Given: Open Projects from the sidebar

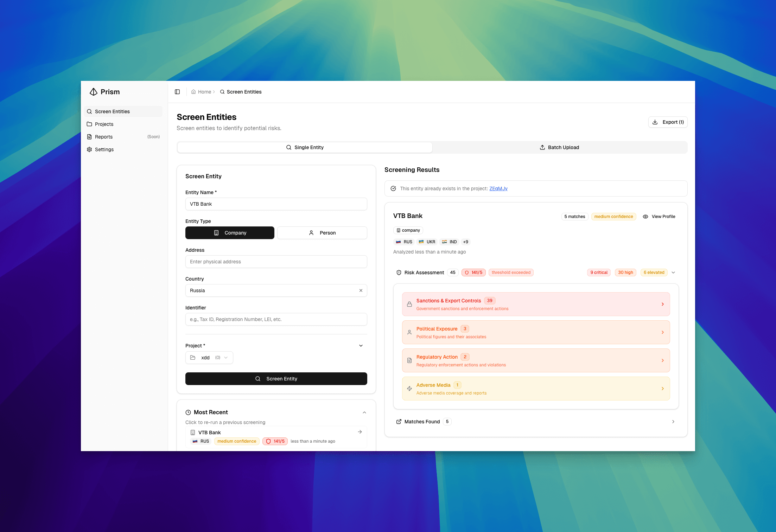Looking at the screenshot, I should pos(104,124).
